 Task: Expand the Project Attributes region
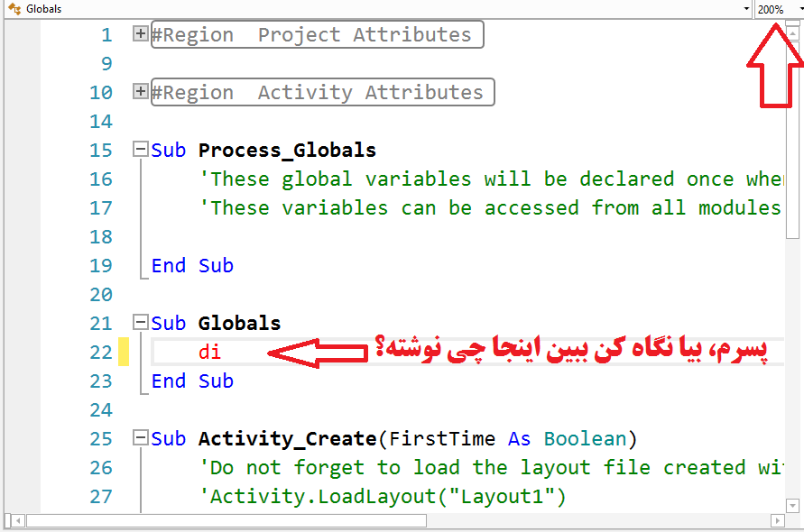tap(140, 35)
